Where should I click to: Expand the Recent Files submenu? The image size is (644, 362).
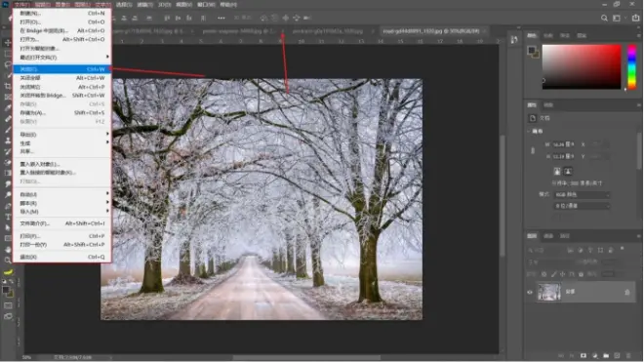pyautogui.click(x=61, y=58)
